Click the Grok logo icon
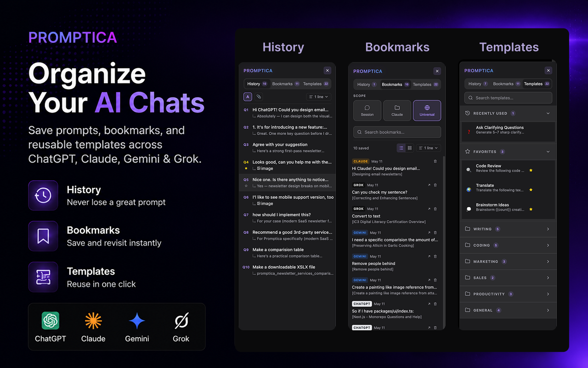This screenshot has height=368, width=588. click(x=181, y=321)
